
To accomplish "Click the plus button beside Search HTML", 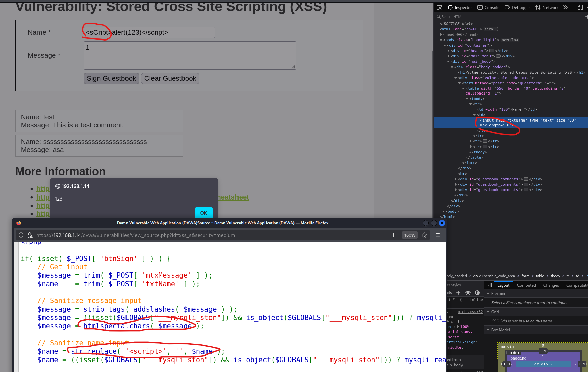I will [586, 17].
